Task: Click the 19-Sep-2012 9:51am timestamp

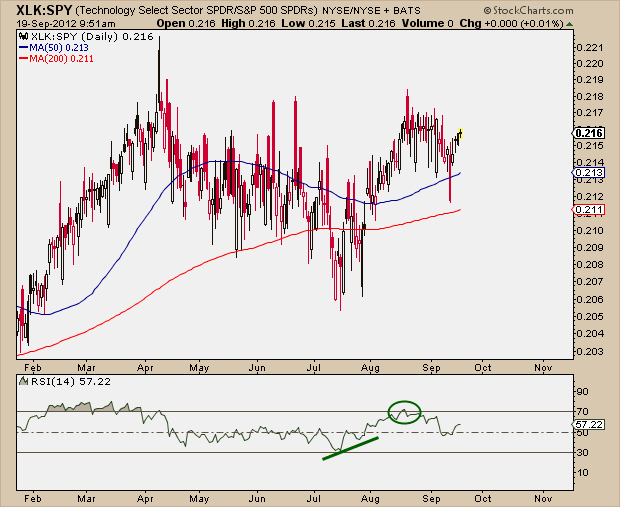Action: [66, 24]
